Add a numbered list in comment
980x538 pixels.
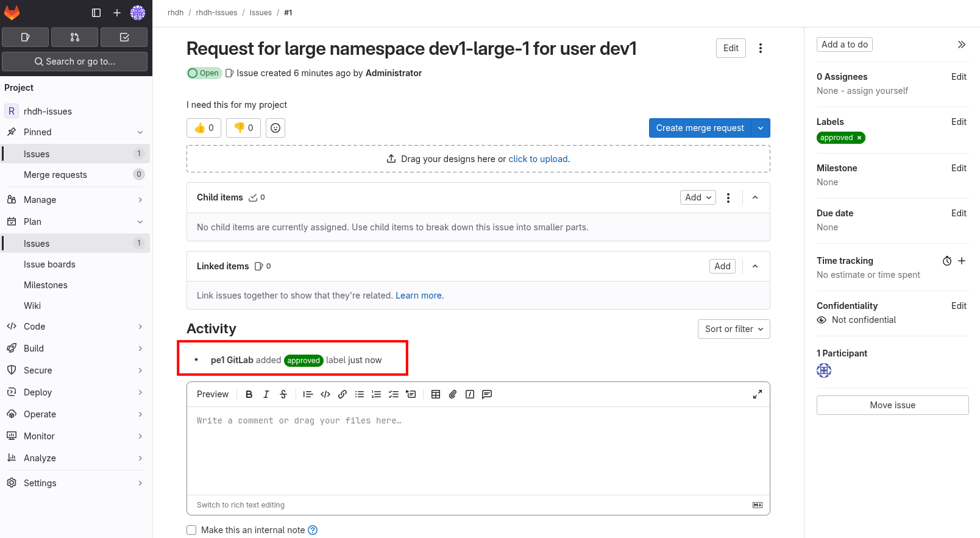click(x=377, y=394)
